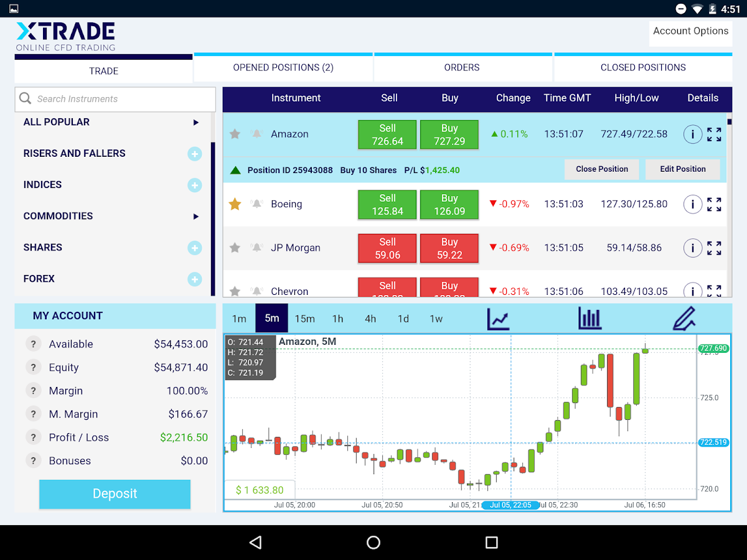The height and width of the screenshot is (560, 747).
Task: Click the category list scrollbar
Action: coord(213,219)
